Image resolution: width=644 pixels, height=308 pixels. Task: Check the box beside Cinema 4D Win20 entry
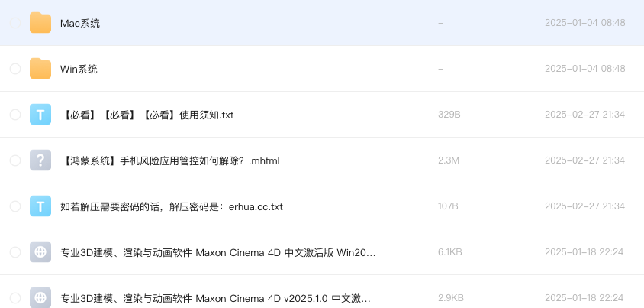pyautogui.click(x=15, y=252)
